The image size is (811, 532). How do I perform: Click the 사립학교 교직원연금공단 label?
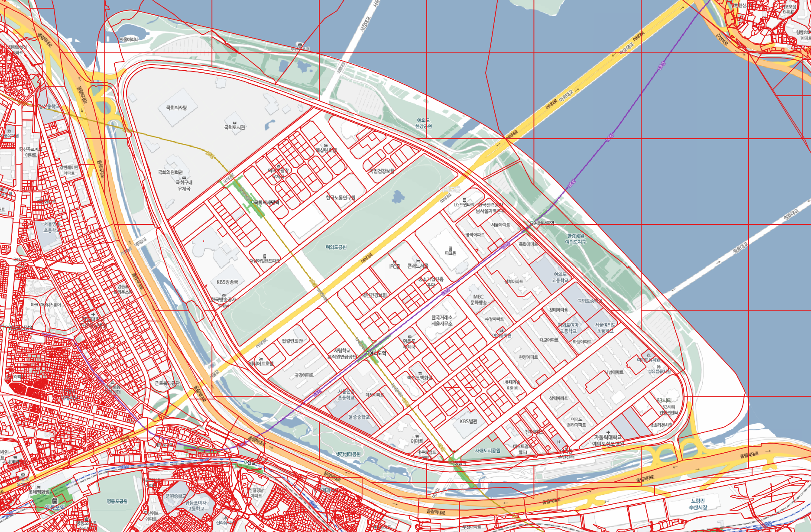[342, 354]
